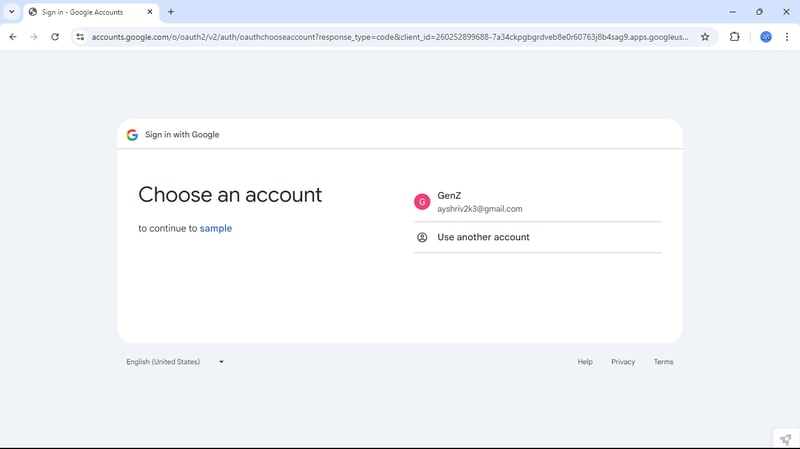This screenshot has width=800, height=449.
Task: Minimize the Chrome window
Action: click(x=733, y=12)
